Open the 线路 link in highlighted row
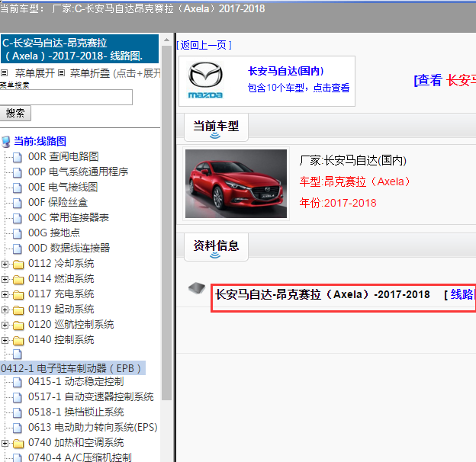This screenshot has height=462, width=476. coord(462,294)
